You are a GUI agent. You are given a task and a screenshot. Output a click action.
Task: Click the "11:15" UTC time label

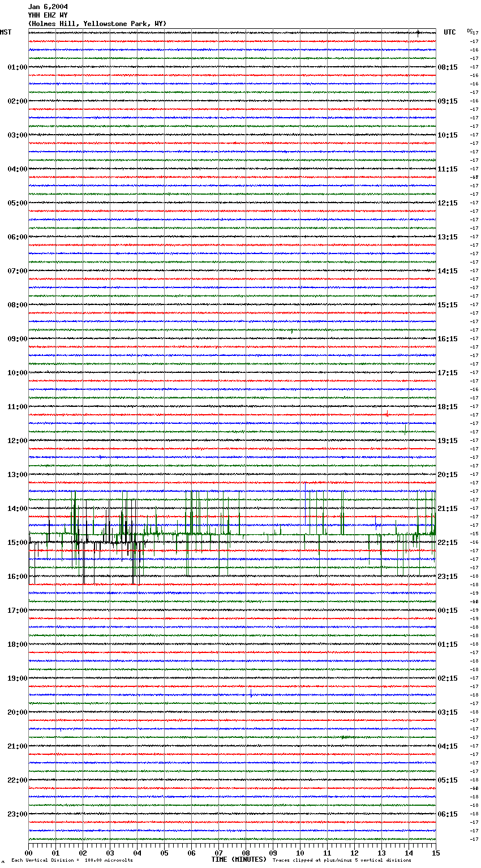click(448, 169)
